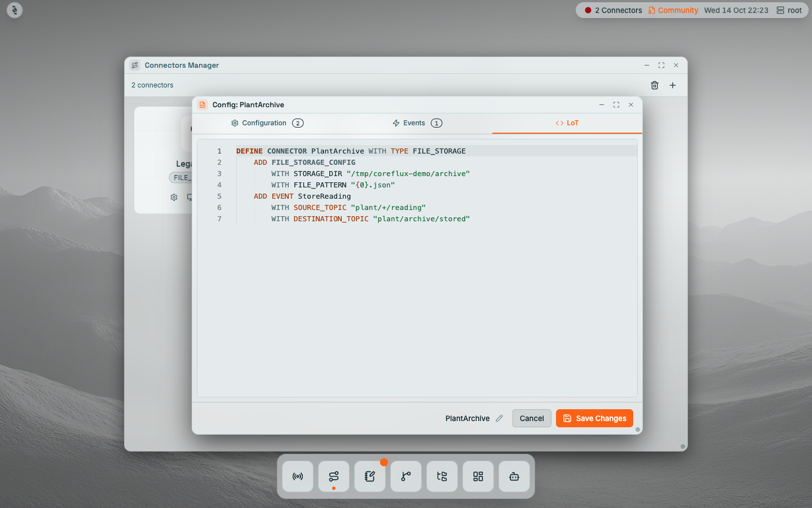This screenshot has height=508, width=812.
Task: Open the broadcast signal dock icon
Action: click(x=298, y=476)
